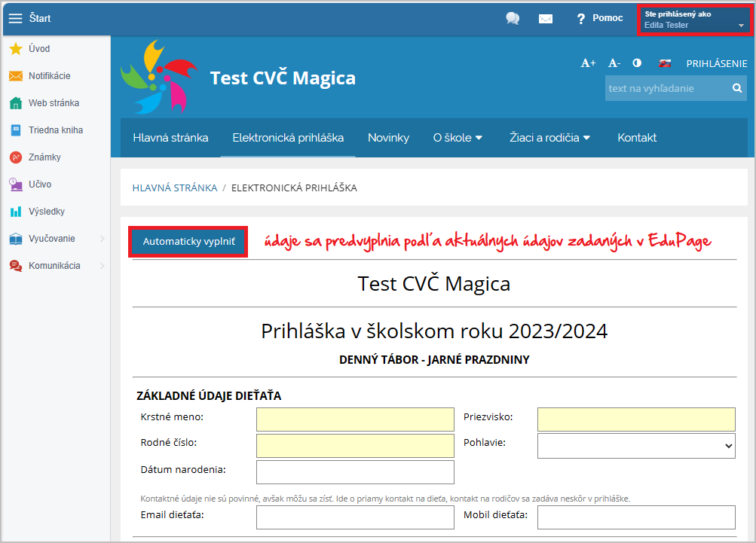Expand the Vyučovanie submenu arrow
This screenshot has height=543, width=756.
click(103, 239)
